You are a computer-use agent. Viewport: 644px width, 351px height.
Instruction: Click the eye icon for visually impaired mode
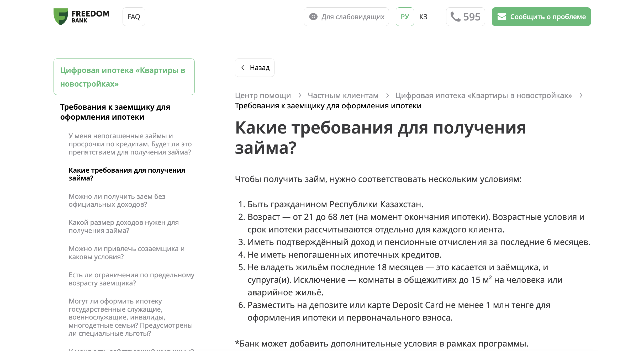(x=313, y=17)
